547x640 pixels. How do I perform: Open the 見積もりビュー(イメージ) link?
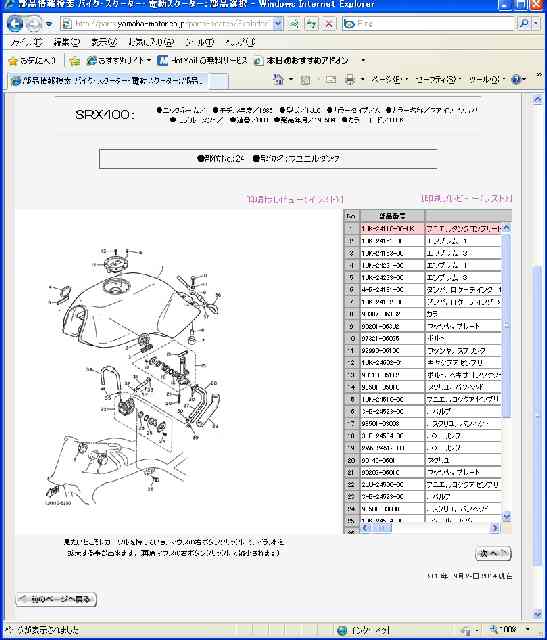point(296,200)
